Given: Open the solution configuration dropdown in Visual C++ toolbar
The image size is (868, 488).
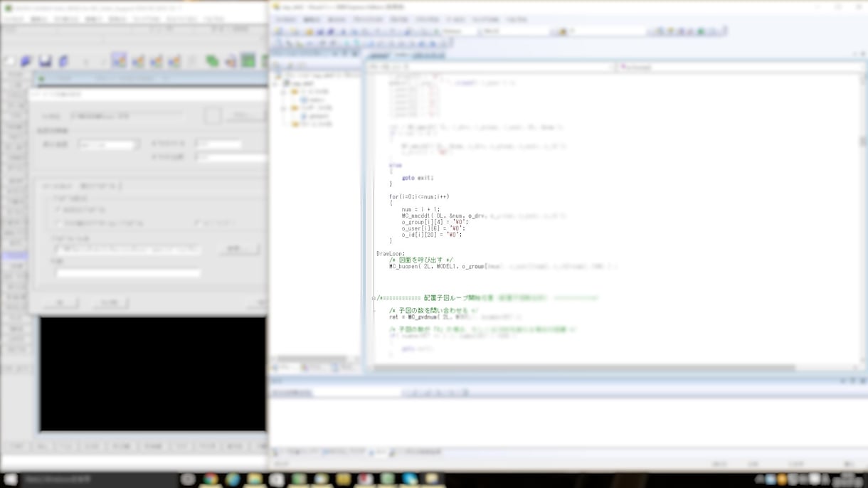Looking at the screenshot, I should [461, 31].
